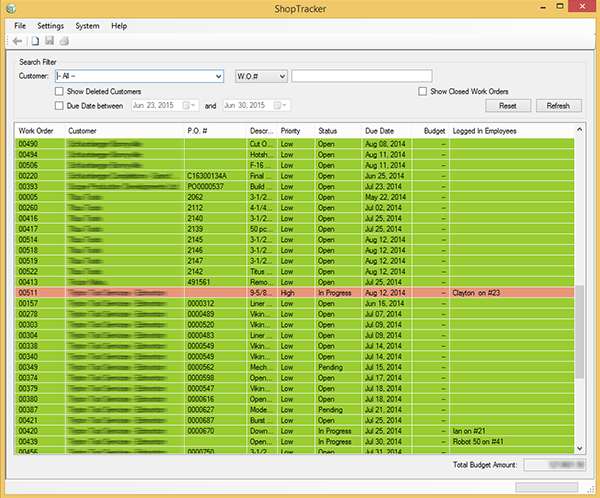Open the W.O.# search type dropdown
This screenshot has width=600, height=498.
click(x=281, y=76)
